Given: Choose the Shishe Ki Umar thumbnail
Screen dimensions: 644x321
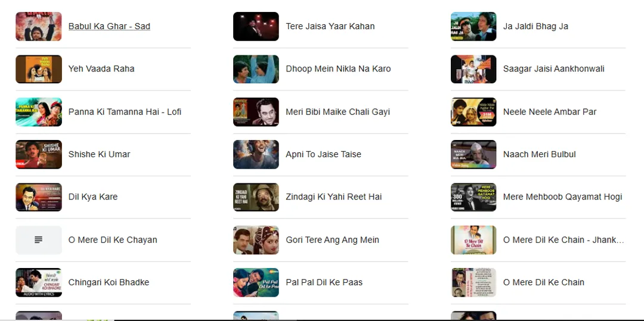Looking at the screenshot, I should [39, 154].
